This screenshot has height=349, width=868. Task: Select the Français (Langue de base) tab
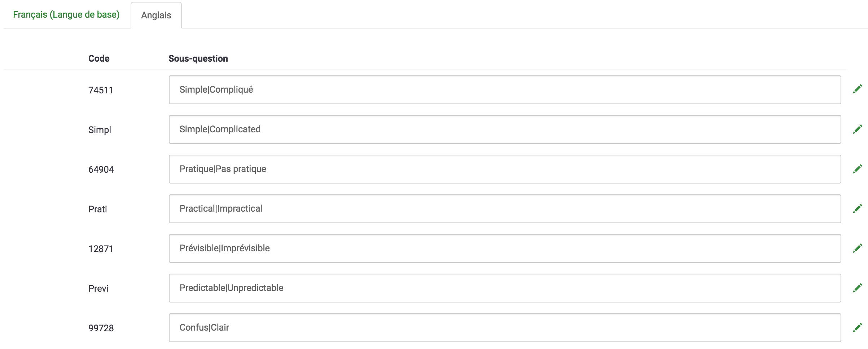click(x=66, y=15)
